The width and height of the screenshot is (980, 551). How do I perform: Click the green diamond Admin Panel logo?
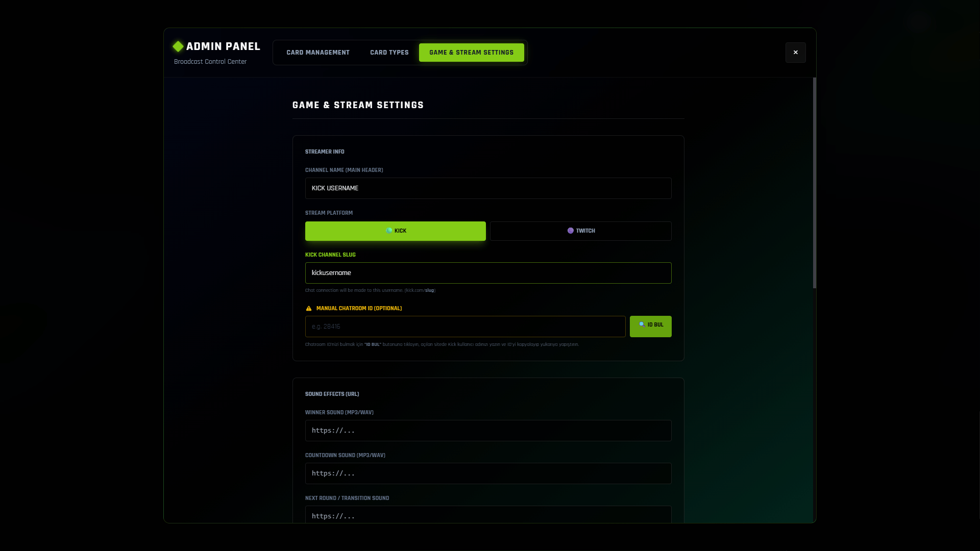coord(178,46)
